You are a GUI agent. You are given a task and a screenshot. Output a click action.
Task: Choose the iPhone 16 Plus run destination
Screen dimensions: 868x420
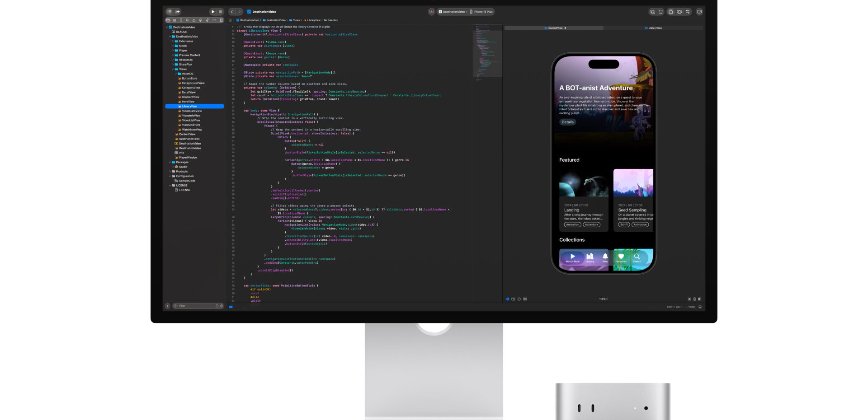(481, 12)
